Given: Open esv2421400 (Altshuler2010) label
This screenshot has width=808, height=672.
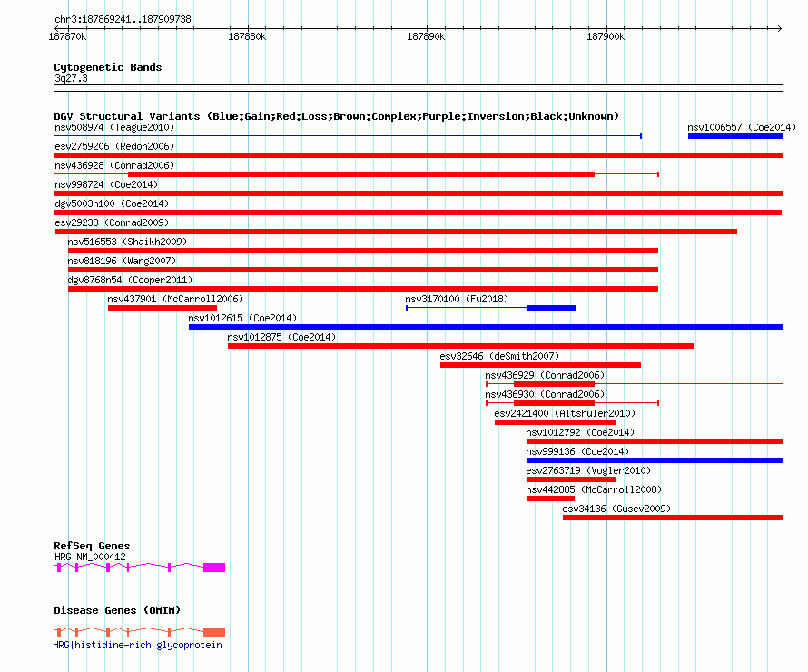Looking at the screenshot, I should 565,413.
